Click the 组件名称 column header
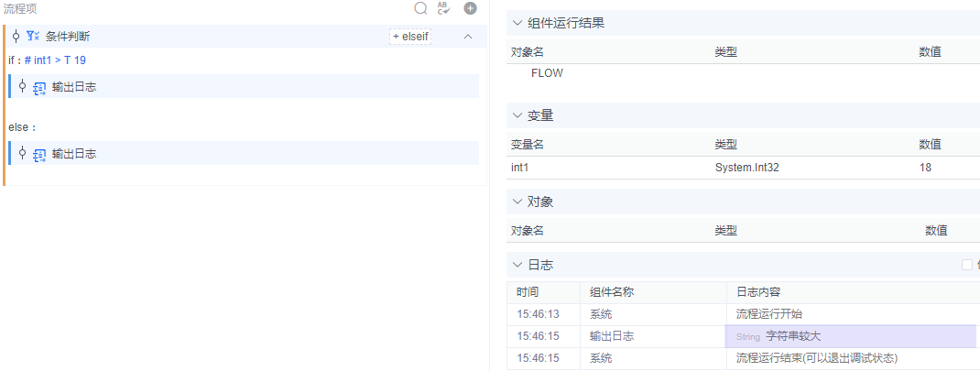Viewport: 980px width, 371px height. tap(612, 292)
